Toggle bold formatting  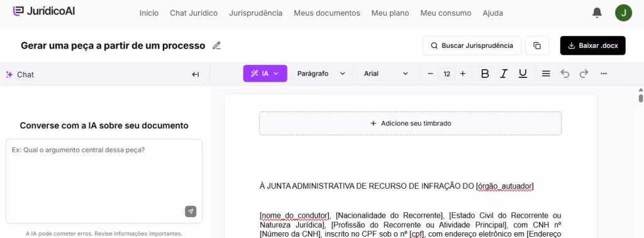pos(485,74)
